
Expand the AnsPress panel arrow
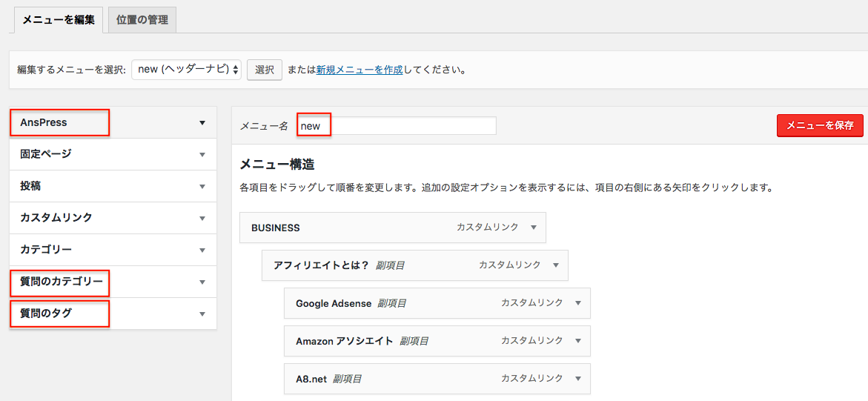(x=202, y=123)
